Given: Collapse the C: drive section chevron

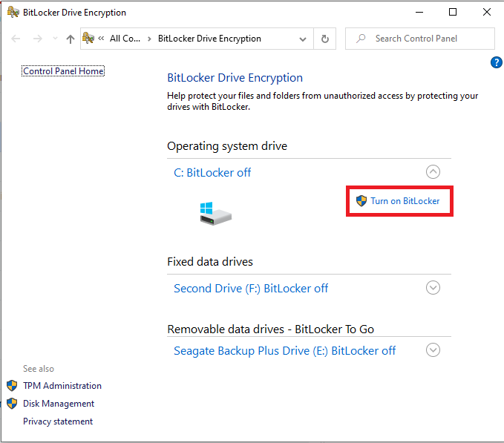Looking at the screenshot, I should point(433,171).
